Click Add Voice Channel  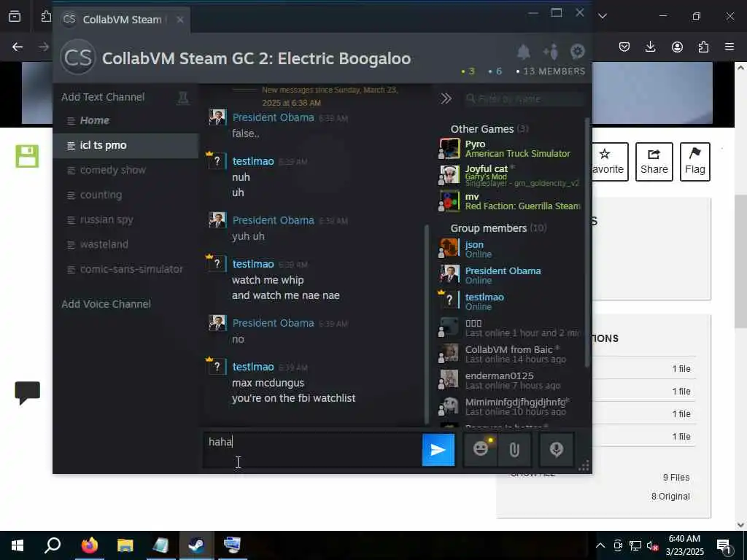click(106, 304)
